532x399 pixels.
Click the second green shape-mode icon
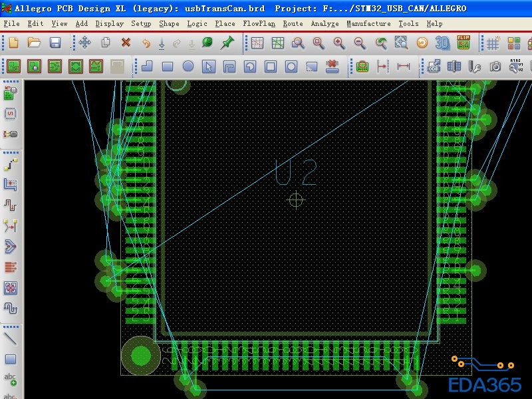click(35, 66)
